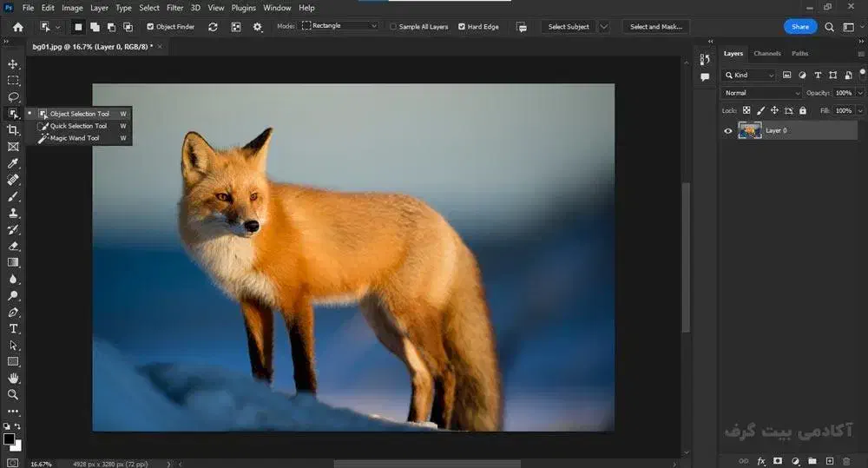Screen dimensions: 868x468
Task: Pick the Eyedropper tool
Action: coord(13,163)
